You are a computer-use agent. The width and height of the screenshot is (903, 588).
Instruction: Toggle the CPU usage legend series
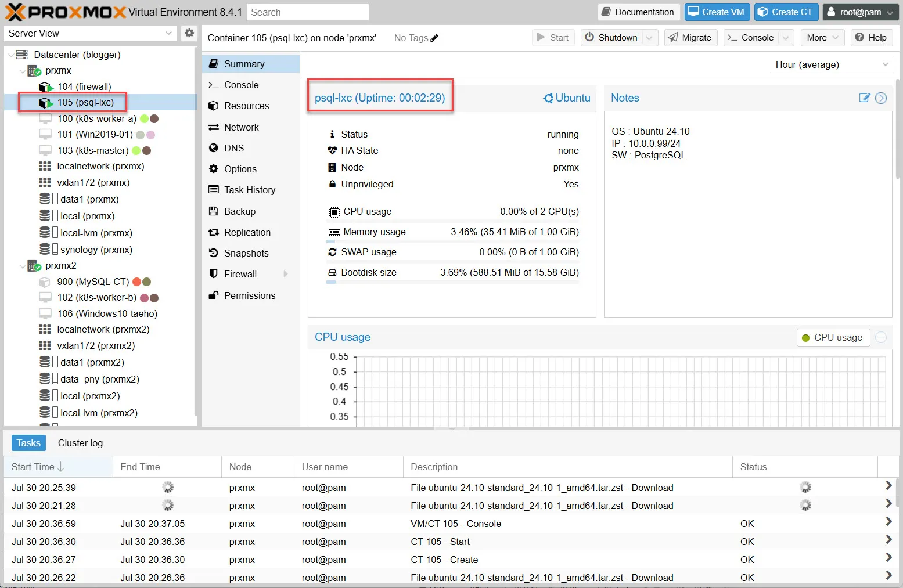click(832, 338)
